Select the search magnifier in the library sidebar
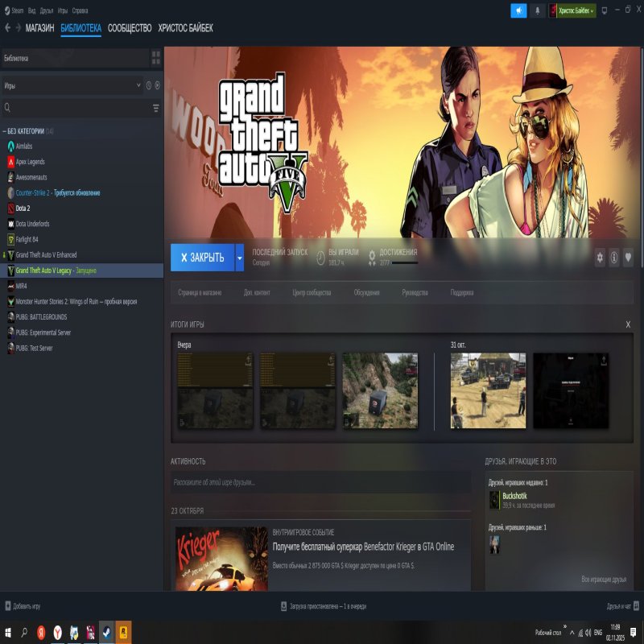Image resolution: width=644 pixels, height=644 pixels. tap(7, 107)
